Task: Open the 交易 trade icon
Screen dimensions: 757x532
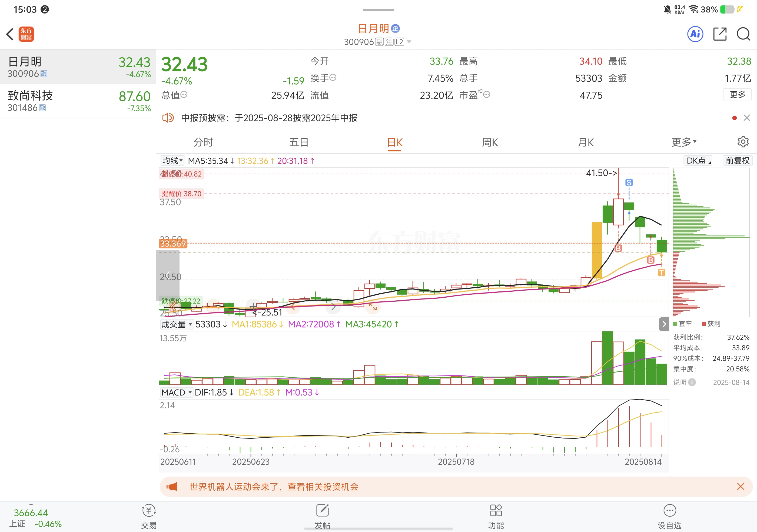Action: click(x=149, y=511)
